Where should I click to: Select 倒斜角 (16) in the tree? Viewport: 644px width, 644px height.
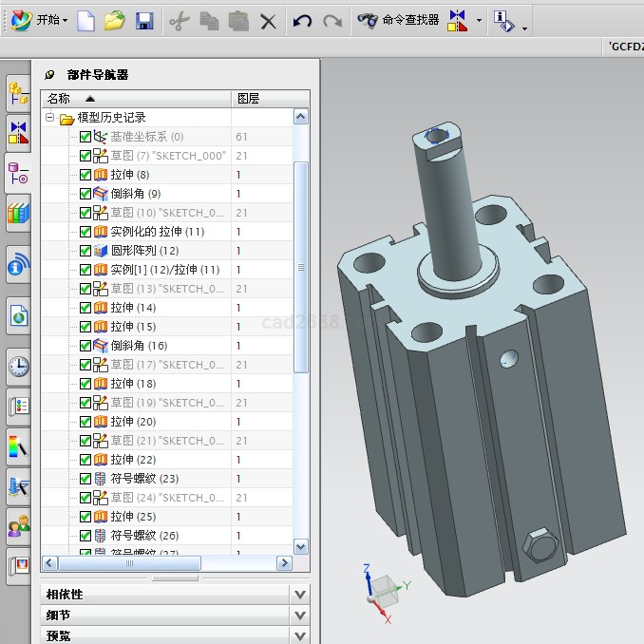139,346
